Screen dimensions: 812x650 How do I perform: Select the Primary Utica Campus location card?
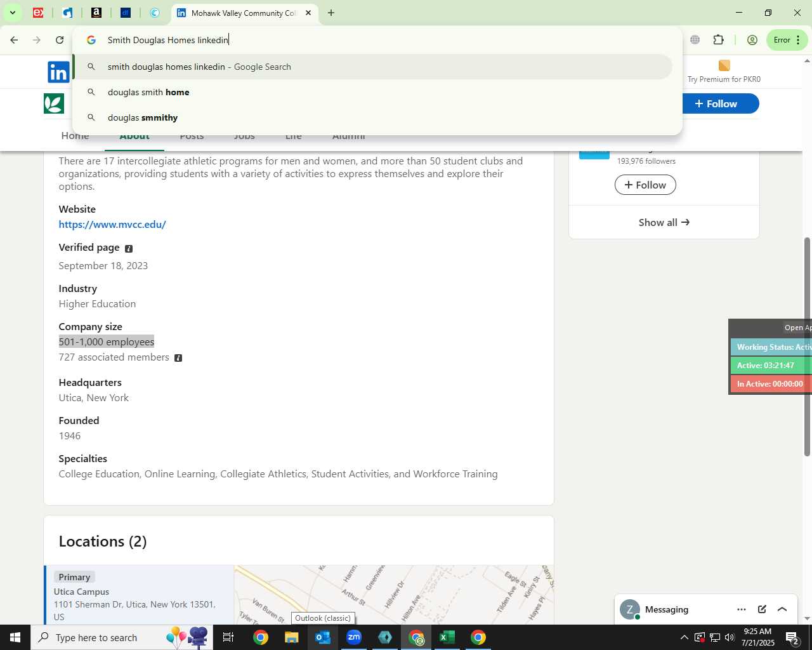click(139, 595)
